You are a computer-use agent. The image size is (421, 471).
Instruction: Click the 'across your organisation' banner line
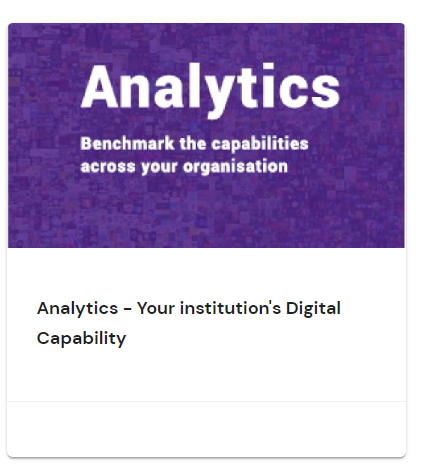click(184, 166)
